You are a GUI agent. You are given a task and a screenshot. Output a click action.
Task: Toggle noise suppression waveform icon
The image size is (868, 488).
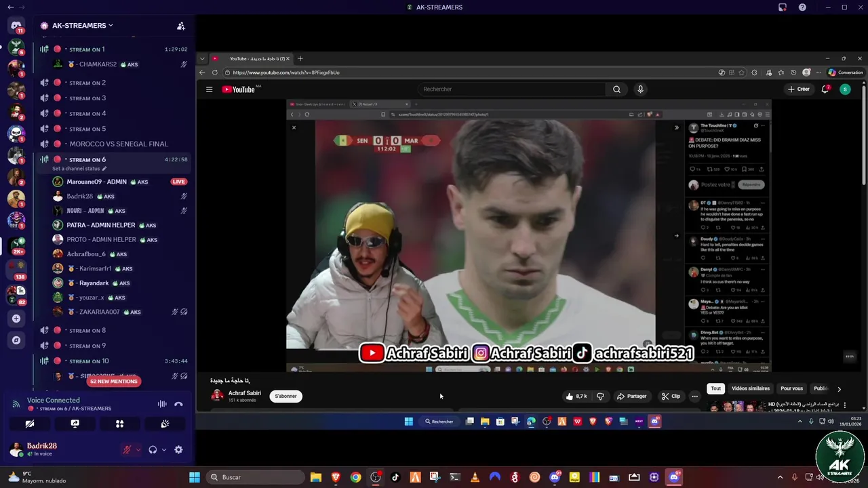[162, 404]
